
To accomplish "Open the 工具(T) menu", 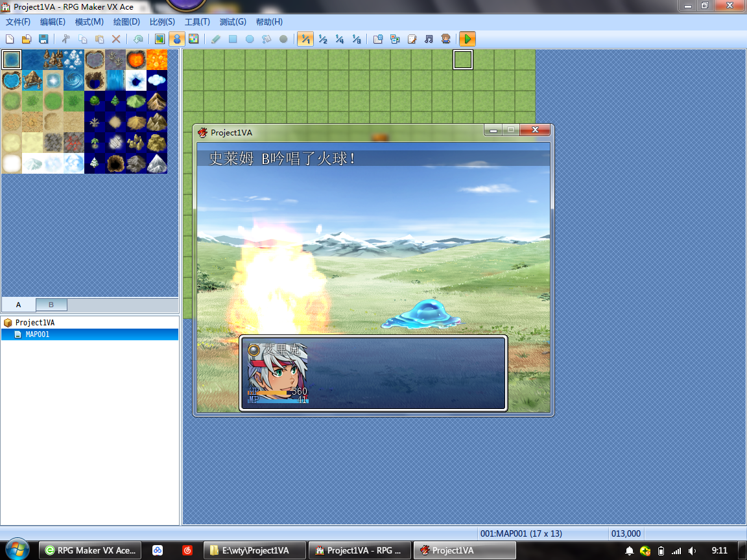I will click(197, 22).
